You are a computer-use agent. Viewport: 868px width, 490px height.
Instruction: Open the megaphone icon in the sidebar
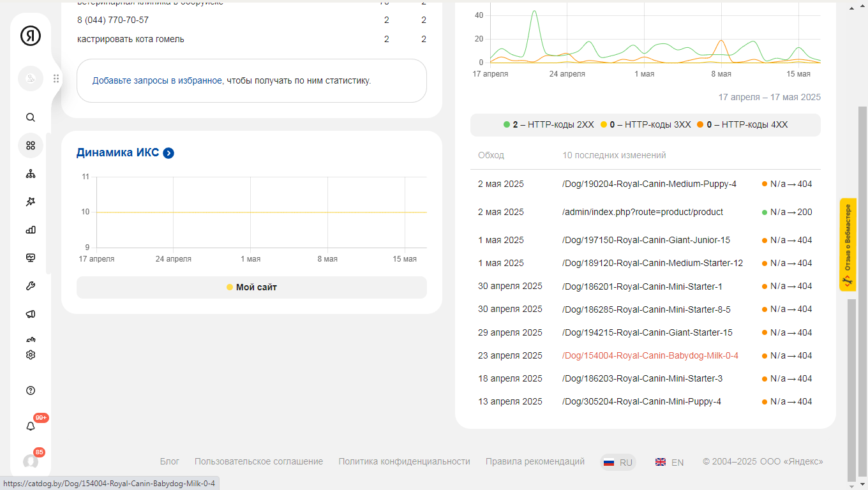pyautogui.click(x=31, y=314)
